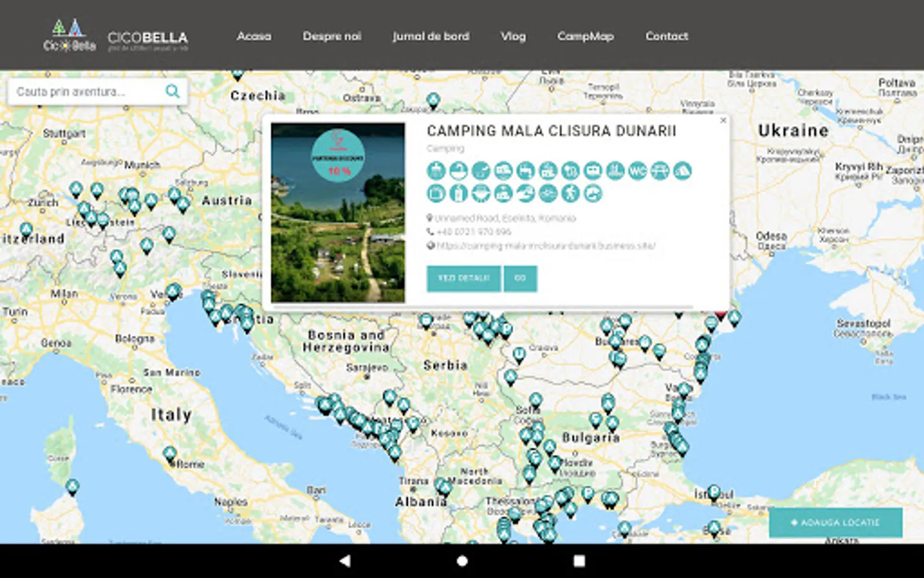This screenshot has width=924, height=578.
Task: Select the camping marker near Ostrava
Action: point(433,101)
